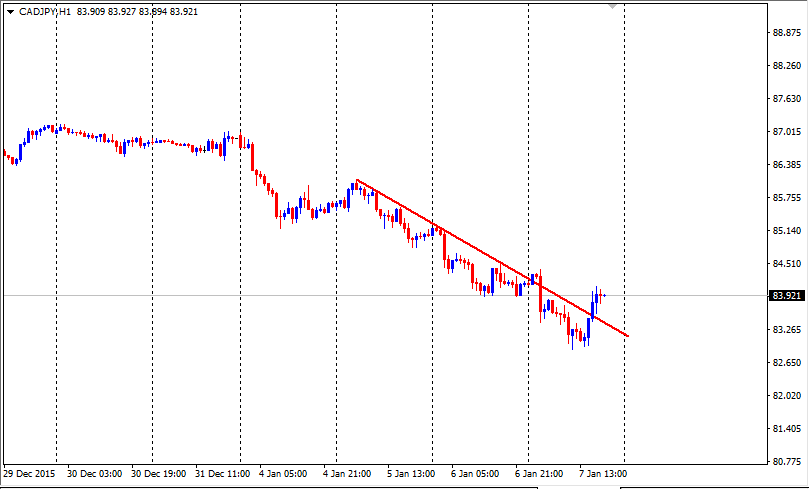
Task: Click the 82.650 price axis label
Action: (x=787, y=363)
